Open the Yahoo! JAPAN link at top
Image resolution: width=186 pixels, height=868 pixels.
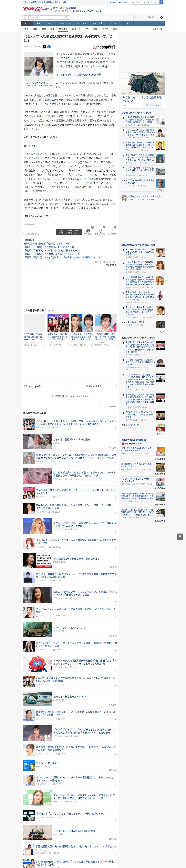coord(116,2)
